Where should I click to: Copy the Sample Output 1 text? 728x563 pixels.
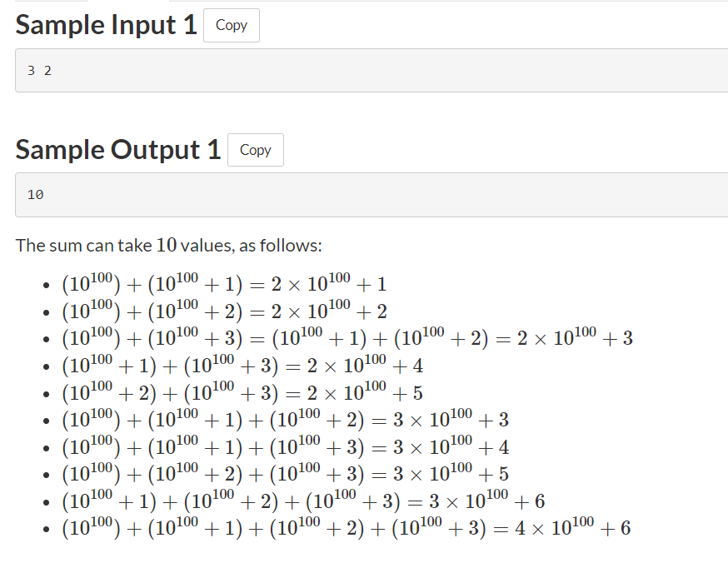click(256, 150)
